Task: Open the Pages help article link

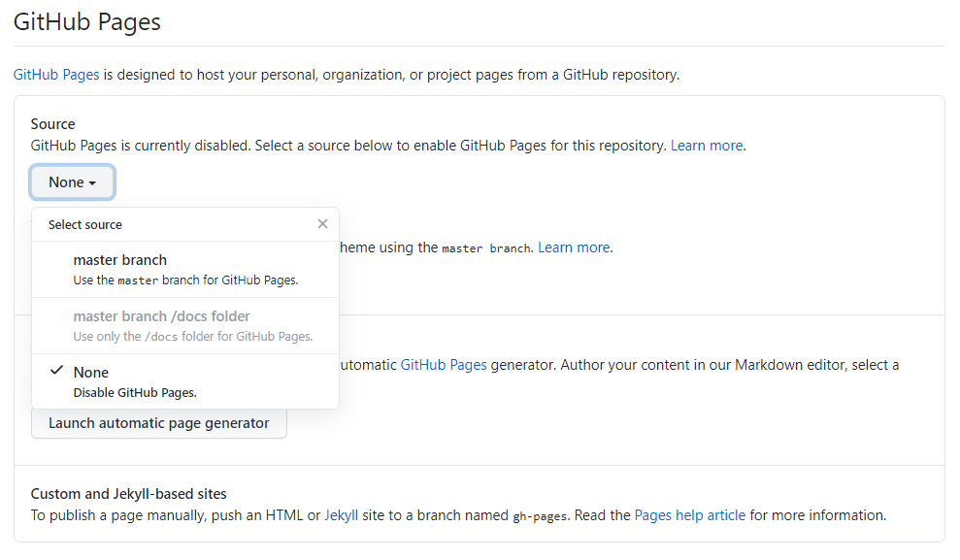Action: pos(690,515)
